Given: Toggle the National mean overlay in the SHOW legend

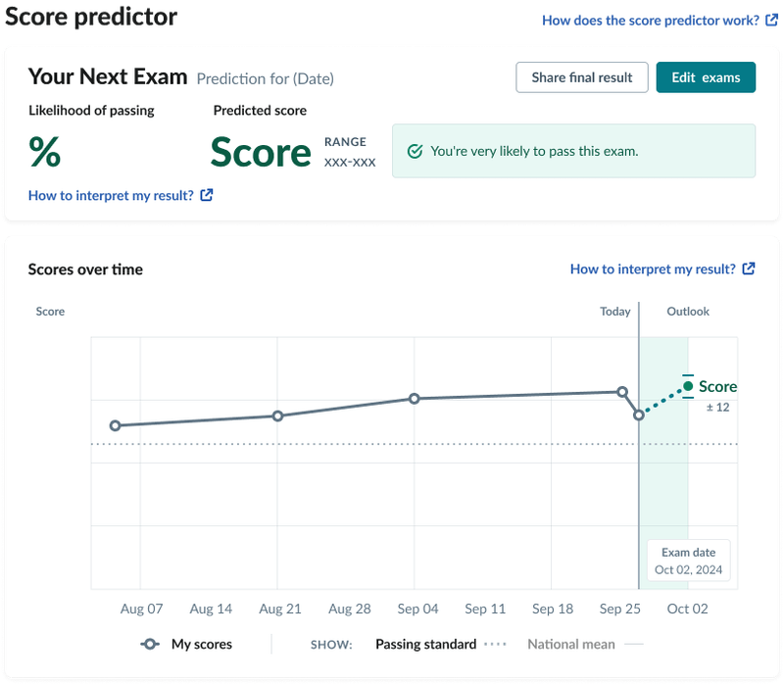Looking at the screenshot, I should pos(571,644).
